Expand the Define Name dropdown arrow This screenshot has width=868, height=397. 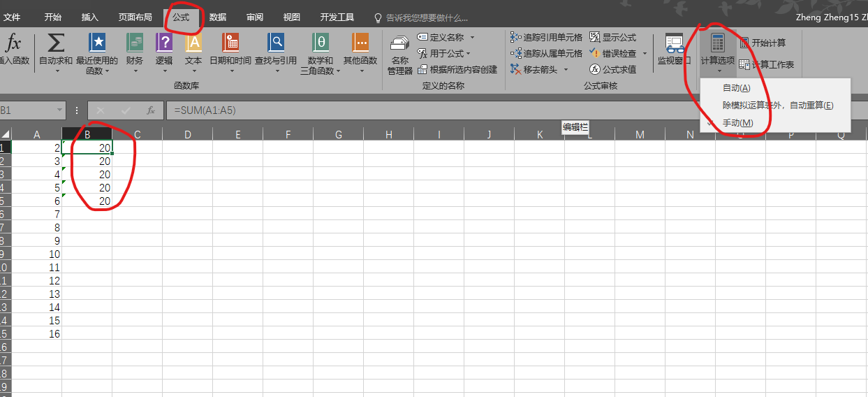[472, 37]
